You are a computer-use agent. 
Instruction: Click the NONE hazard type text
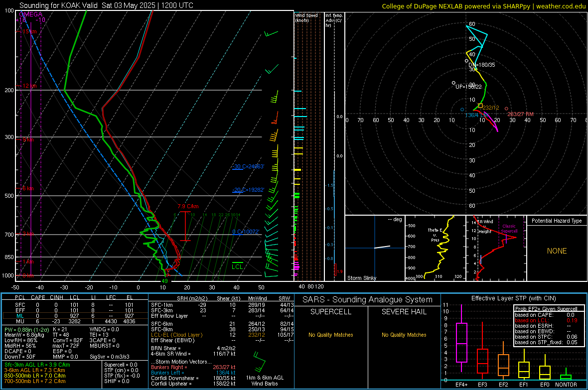tap(557, 251)
